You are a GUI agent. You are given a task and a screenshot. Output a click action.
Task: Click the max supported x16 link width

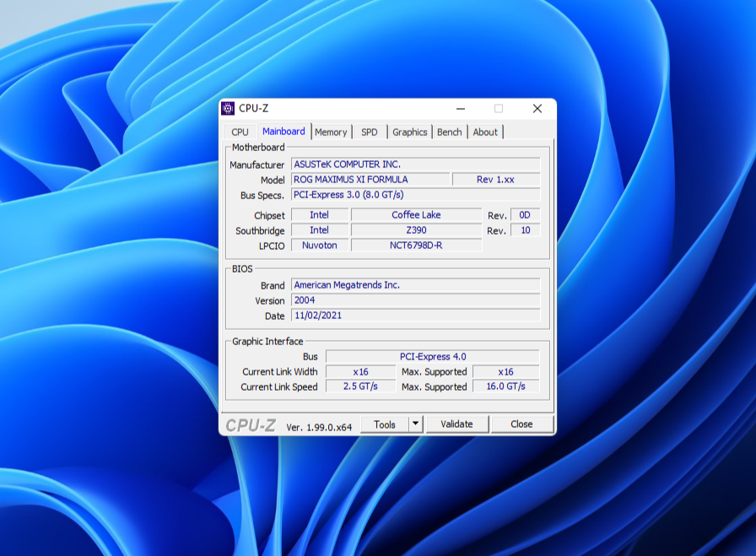click(505, 372)
